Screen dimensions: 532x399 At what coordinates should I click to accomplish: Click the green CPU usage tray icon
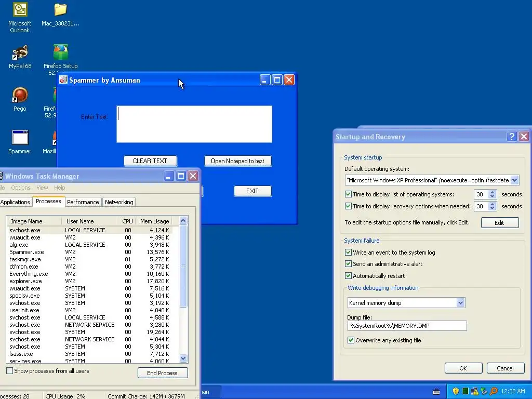pyautogui.click(x=465, y=391)
